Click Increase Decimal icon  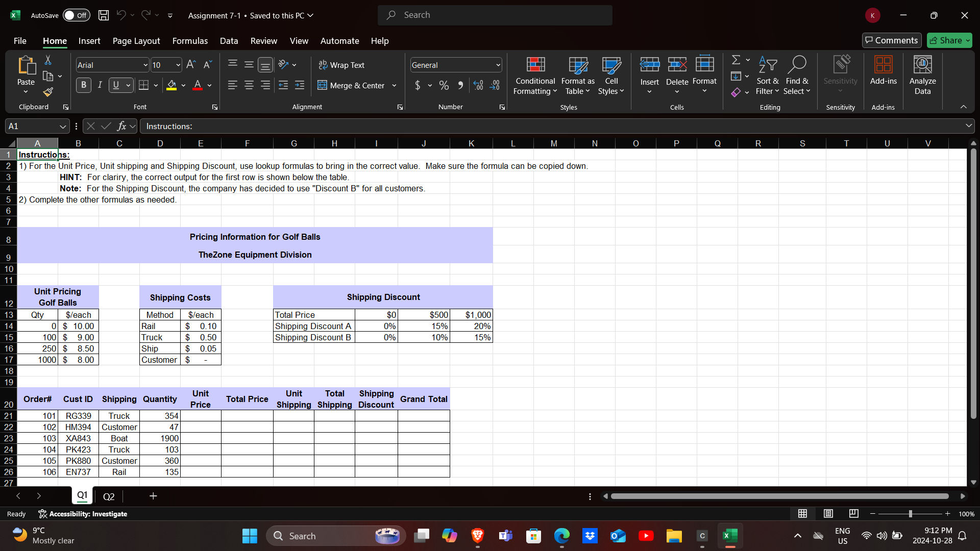click(x=478, y=85)
